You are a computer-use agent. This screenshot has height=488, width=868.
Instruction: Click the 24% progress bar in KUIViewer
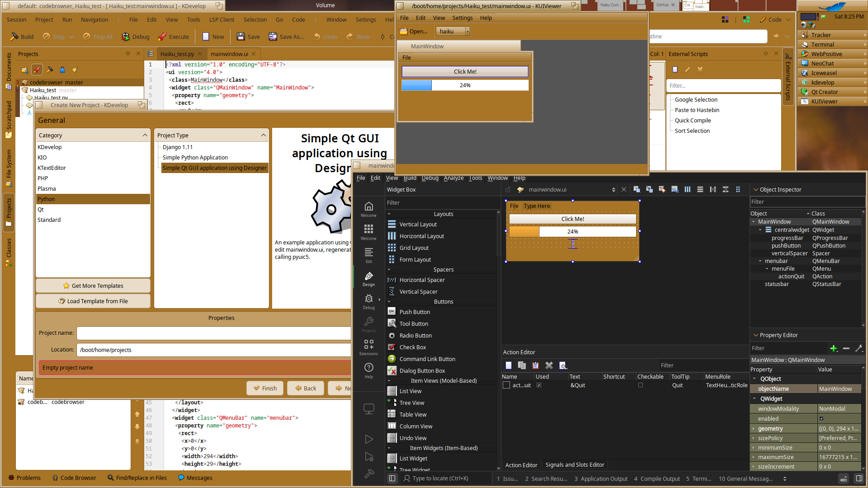[465, 85]
